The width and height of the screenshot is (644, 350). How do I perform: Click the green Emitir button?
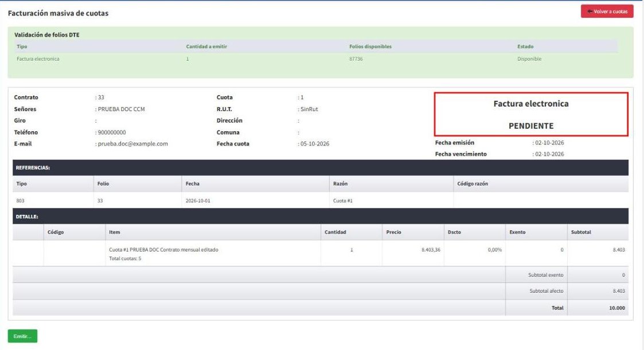[22, 336]
